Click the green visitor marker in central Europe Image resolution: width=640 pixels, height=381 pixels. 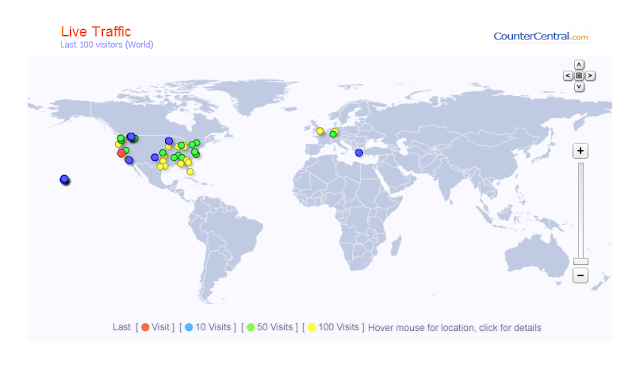(333, 134)
